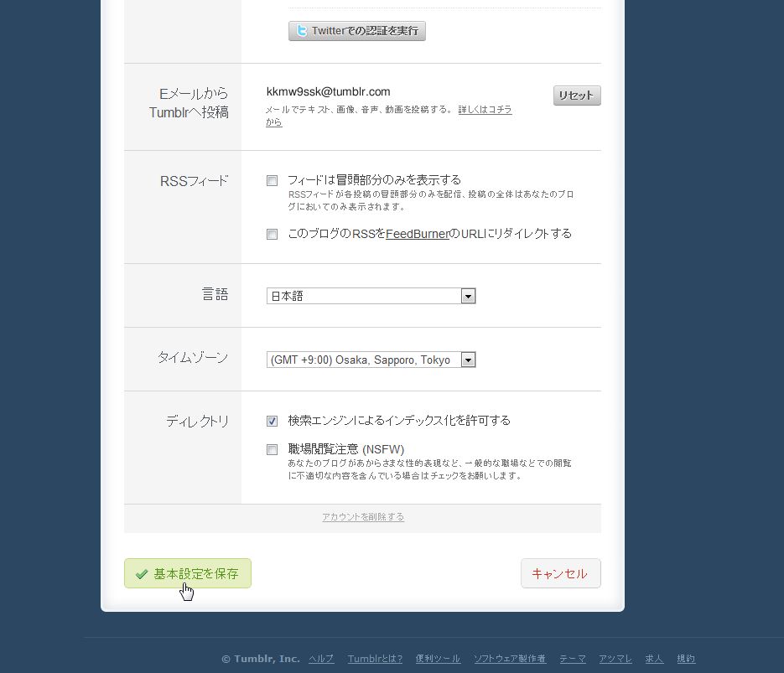
Task: Go to the テーマ footer link
Action: pos(573,659)
